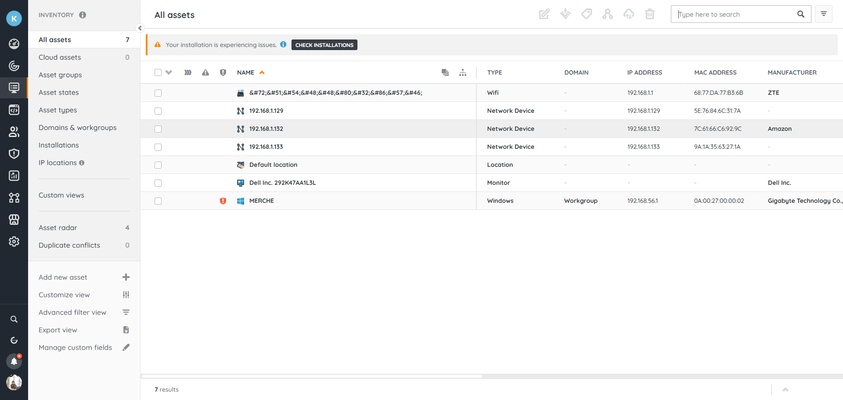Click the columns icon in the table header
843x400 pixels.
(x=188, y=73)
